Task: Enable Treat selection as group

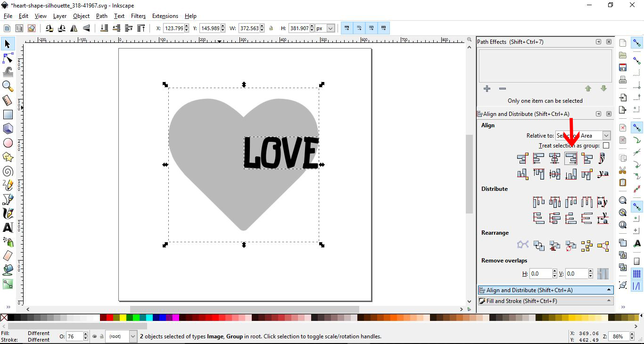Action: tap(606, 146)
